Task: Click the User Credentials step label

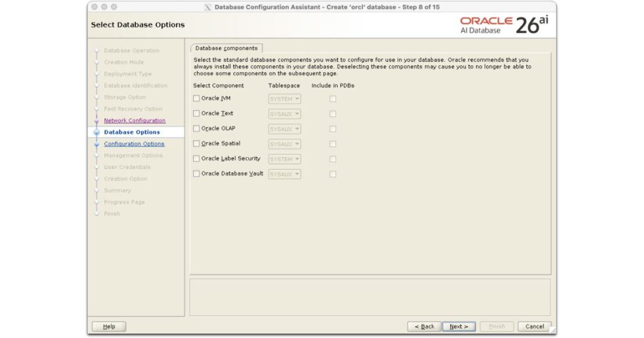Action: click(127, 167)
